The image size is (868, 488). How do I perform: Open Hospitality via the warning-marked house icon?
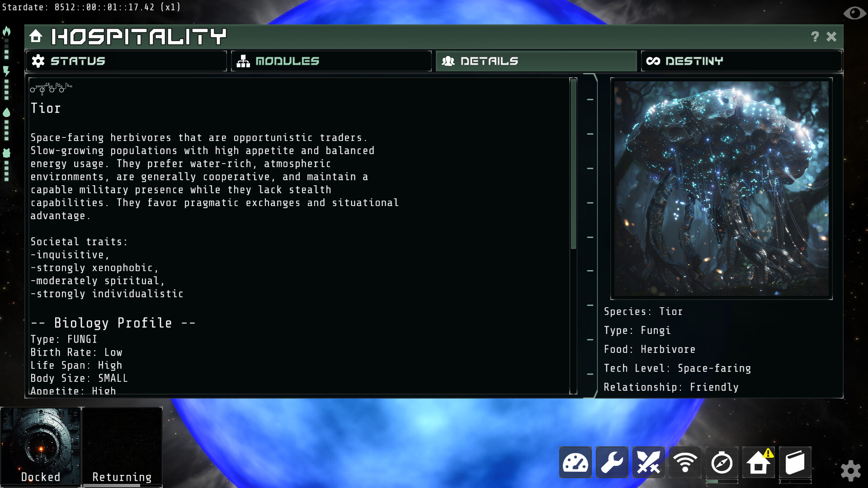pos(758,462)
